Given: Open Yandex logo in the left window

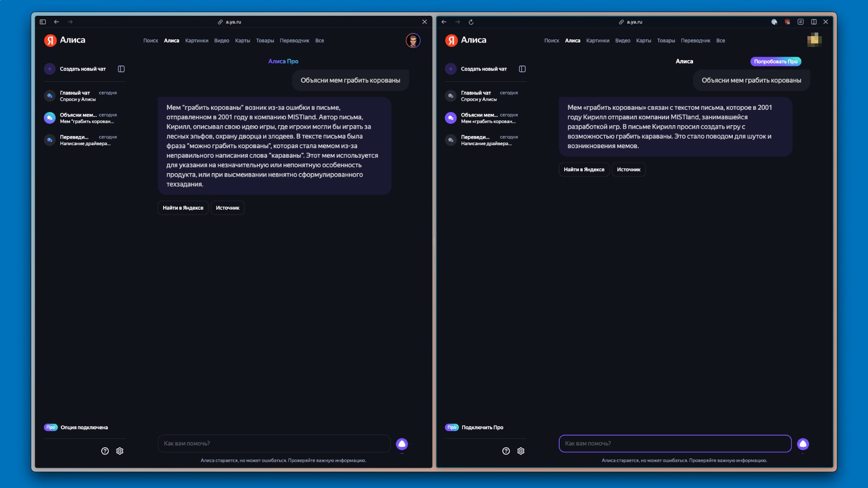Looking at the screenshot, I should (50, 40).
